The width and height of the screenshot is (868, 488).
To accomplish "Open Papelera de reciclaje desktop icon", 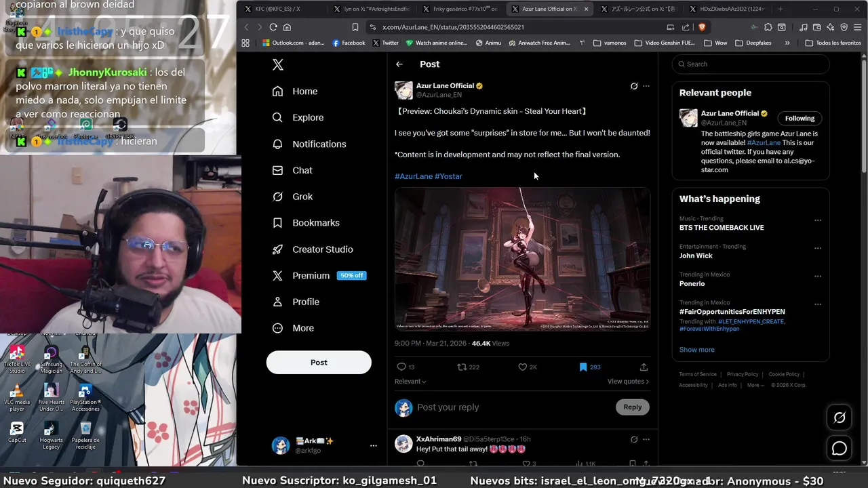I will point(85,436).
